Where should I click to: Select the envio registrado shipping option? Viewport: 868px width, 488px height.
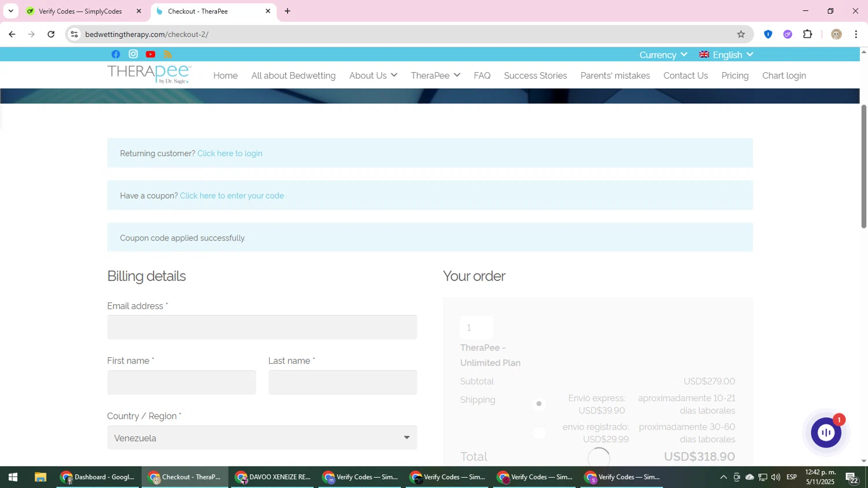[539, 432]
